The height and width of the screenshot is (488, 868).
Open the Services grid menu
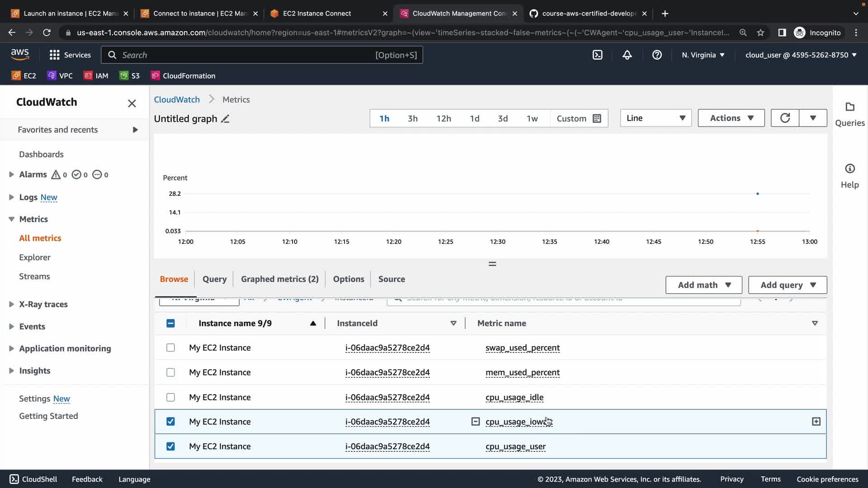click(55, 55)
